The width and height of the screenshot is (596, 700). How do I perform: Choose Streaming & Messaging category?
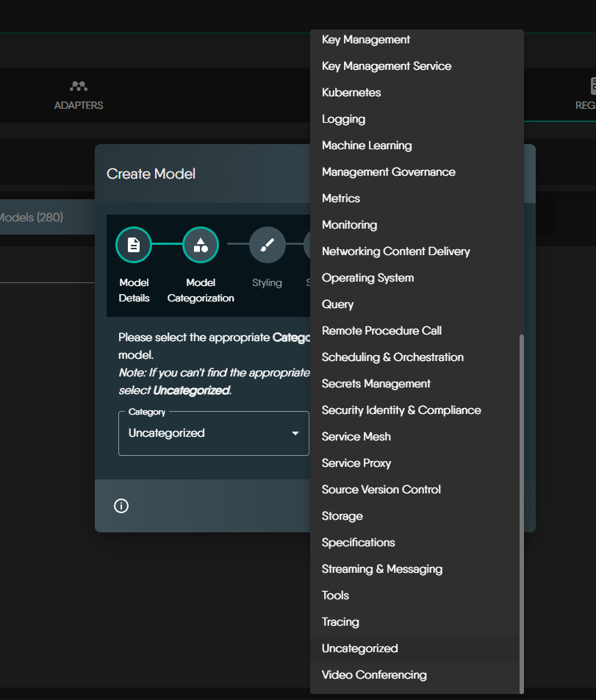click(x=382, y=569)
